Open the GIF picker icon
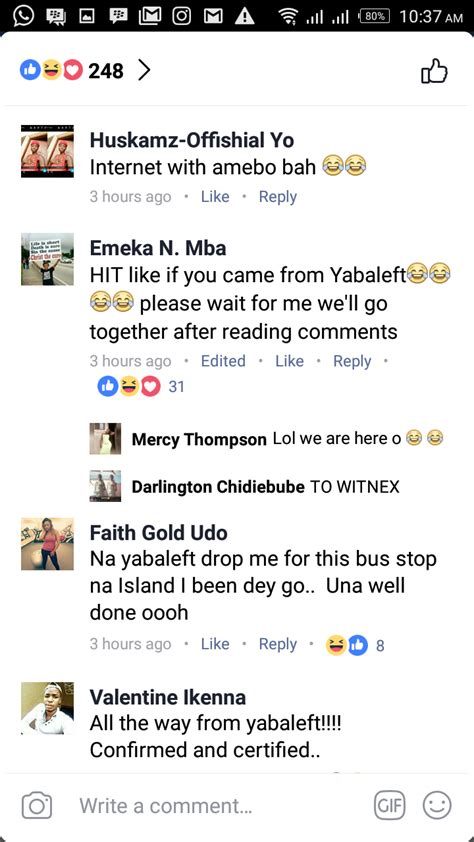The image size is (474, 842). [x=390, y=806]
